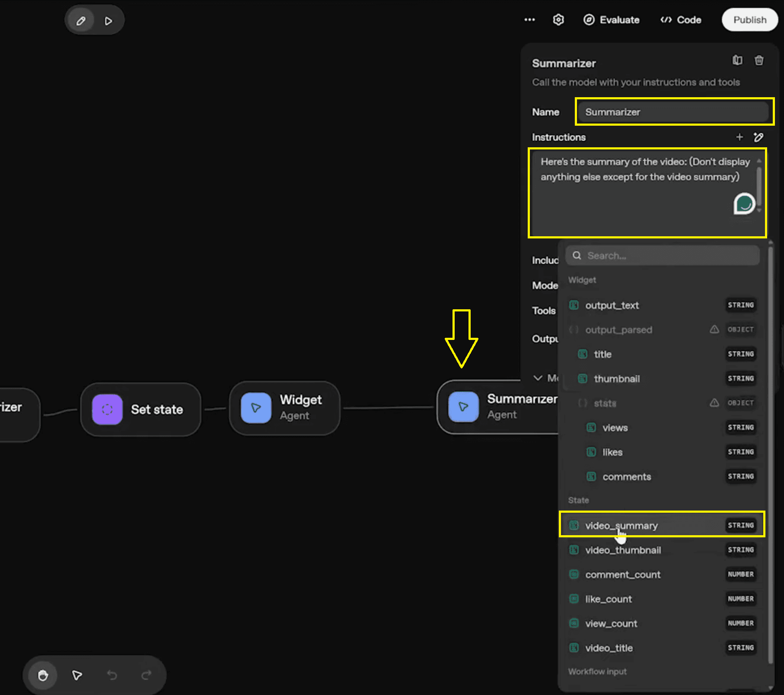This screenshot has height=695, width=784.
Task: Redo the last canvas action
Action: coord(147,675)
